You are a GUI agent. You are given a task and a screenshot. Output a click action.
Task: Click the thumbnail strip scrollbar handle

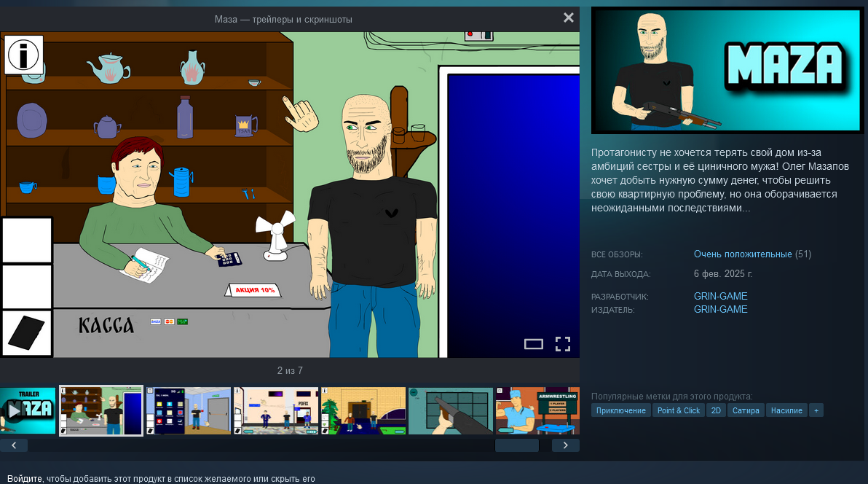[516, 445]
